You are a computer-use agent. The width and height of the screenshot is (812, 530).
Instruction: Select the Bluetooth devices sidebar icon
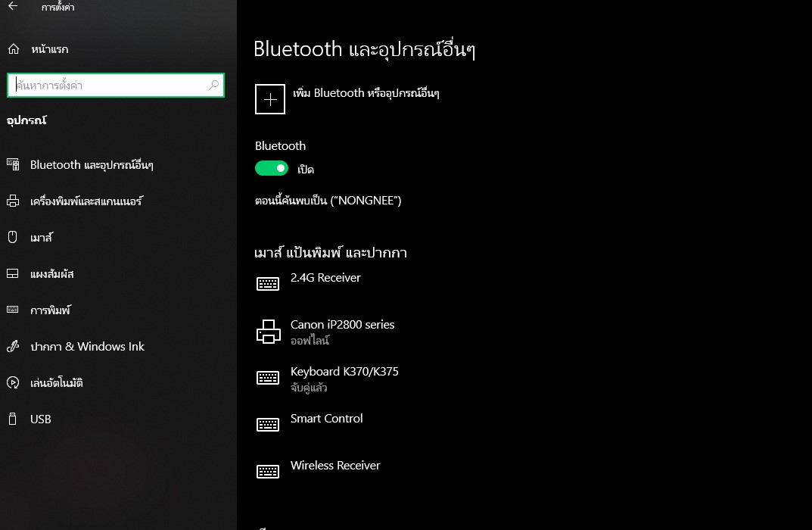click(13, 164)
